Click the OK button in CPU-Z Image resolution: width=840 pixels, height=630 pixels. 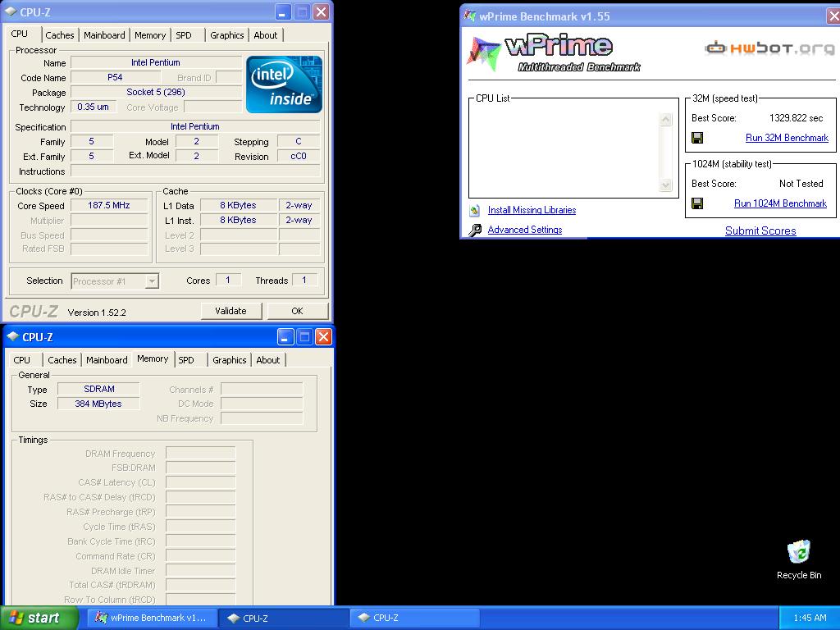(297, 311)
